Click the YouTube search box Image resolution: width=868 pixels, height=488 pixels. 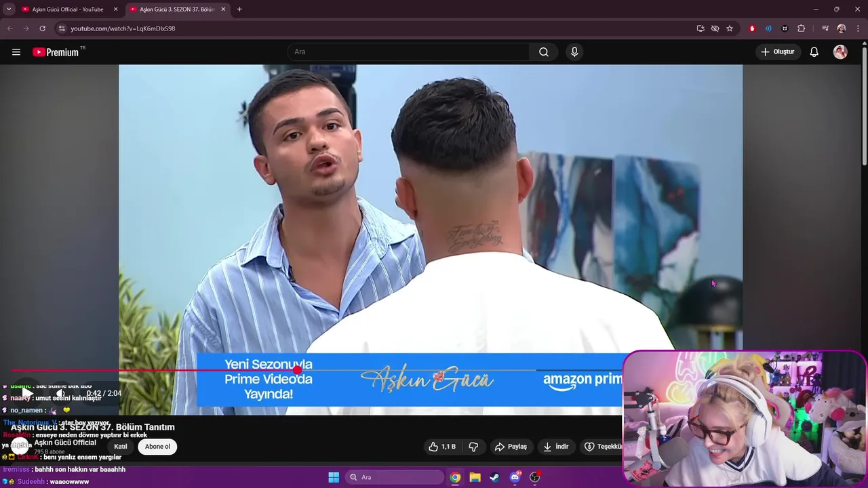(409, 52)
